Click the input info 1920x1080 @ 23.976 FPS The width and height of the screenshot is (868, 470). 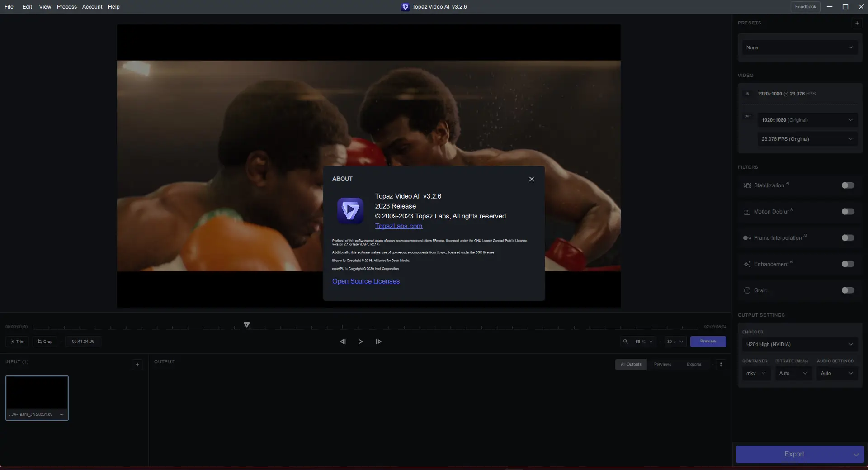point(787,94)
